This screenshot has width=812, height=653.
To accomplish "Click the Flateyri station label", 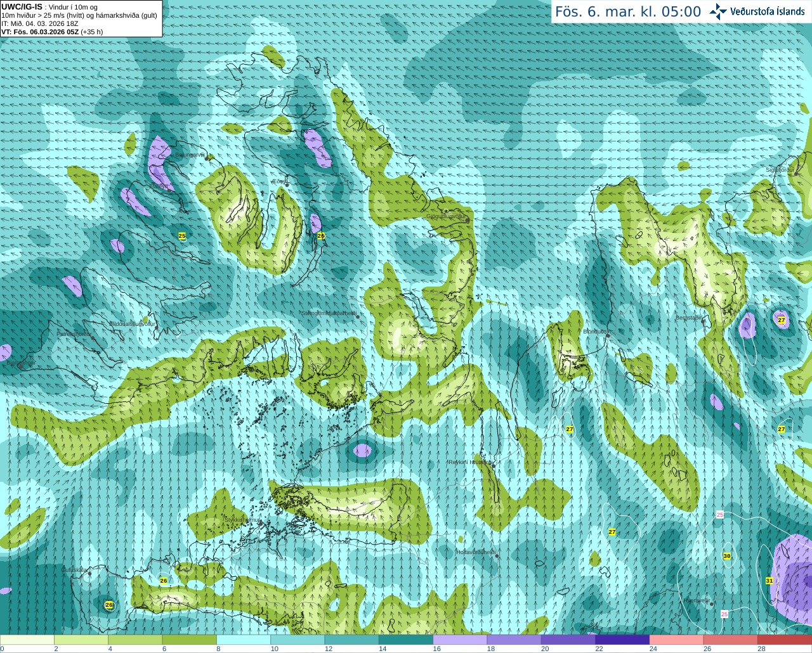I will (160, 186).
